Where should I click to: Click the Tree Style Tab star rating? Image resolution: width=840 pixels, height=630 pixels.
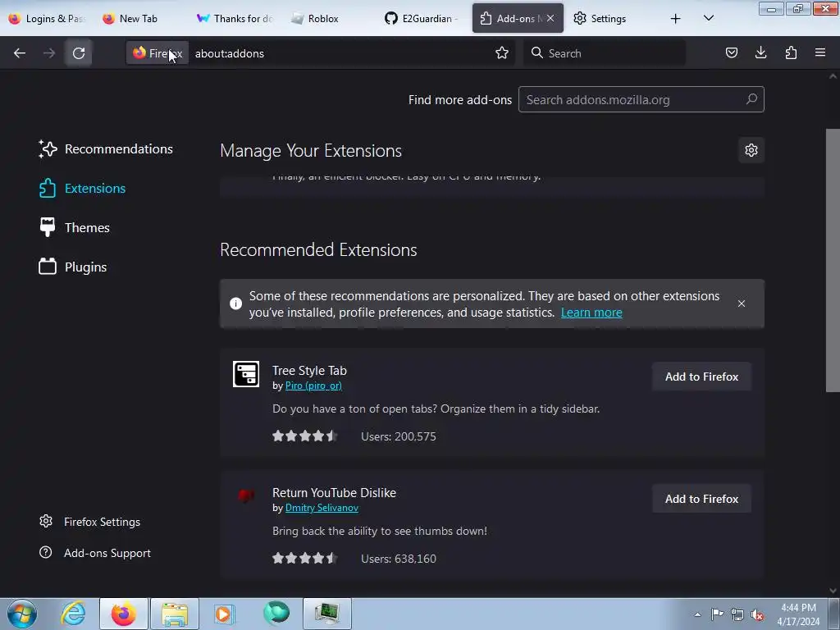tap(305, 436)
